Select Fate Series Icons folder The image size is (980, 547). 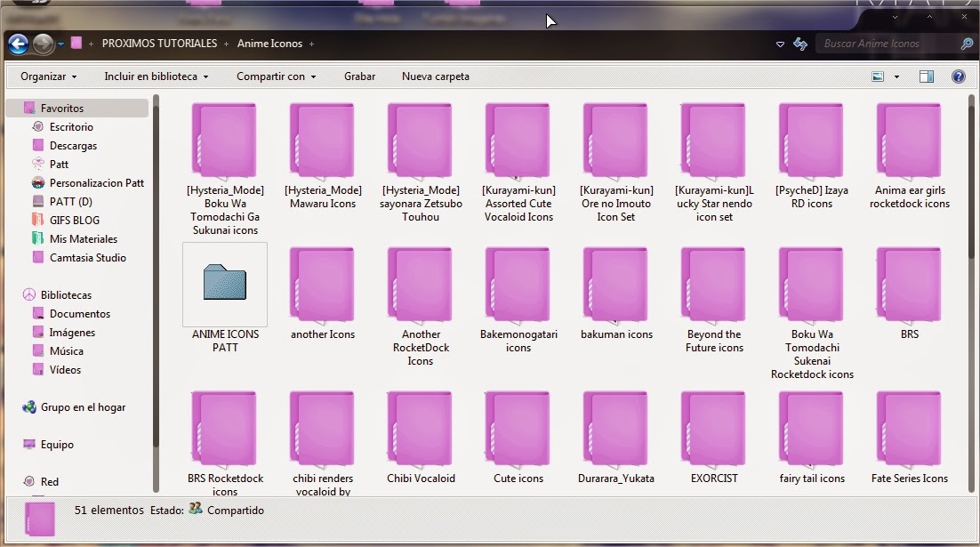[x=910, y=437]
